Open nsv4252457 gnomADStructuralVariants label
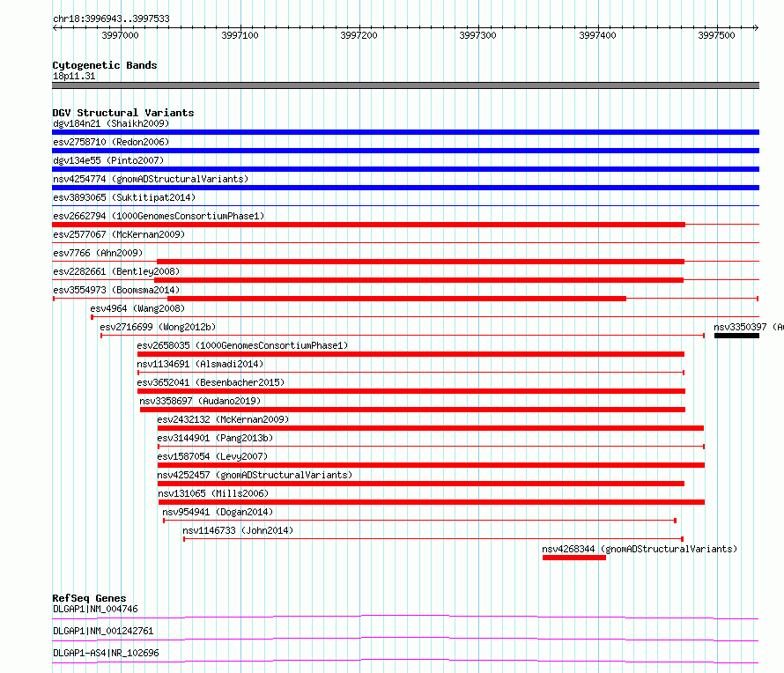 click(255, 475)
